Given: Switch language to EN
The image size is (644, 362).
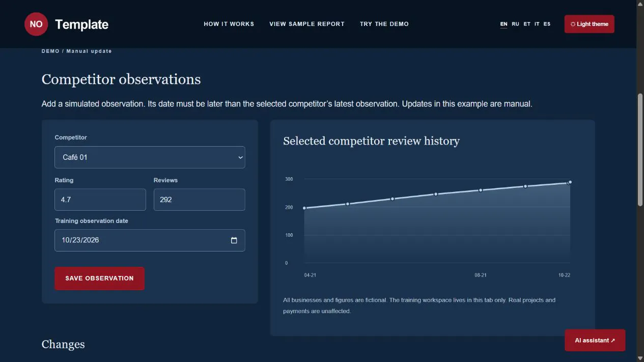Looking at the screenshot, I should point(504,24).
